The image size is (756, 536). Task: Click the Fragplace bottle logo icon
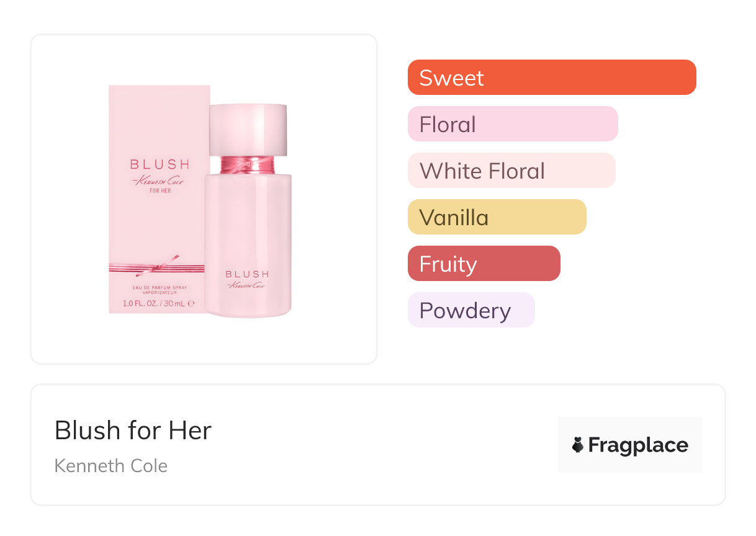tap(578, 445)
